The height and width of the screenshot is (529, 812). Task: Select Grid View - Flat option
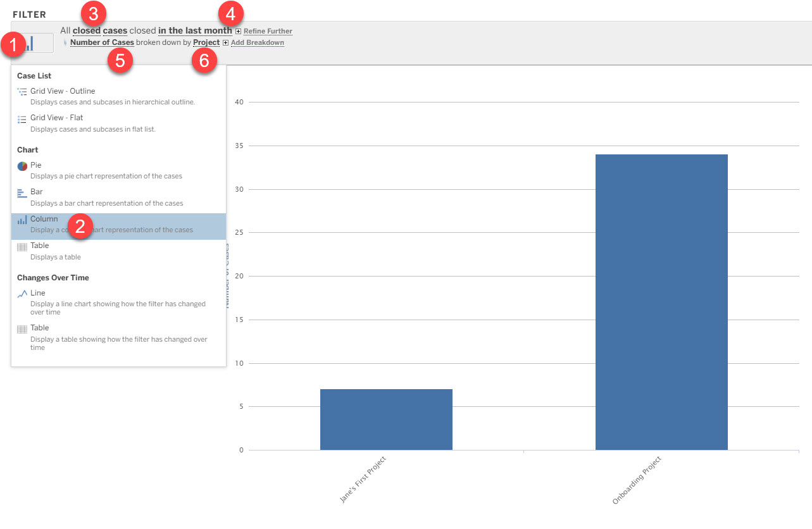click(x=118, y=123)
